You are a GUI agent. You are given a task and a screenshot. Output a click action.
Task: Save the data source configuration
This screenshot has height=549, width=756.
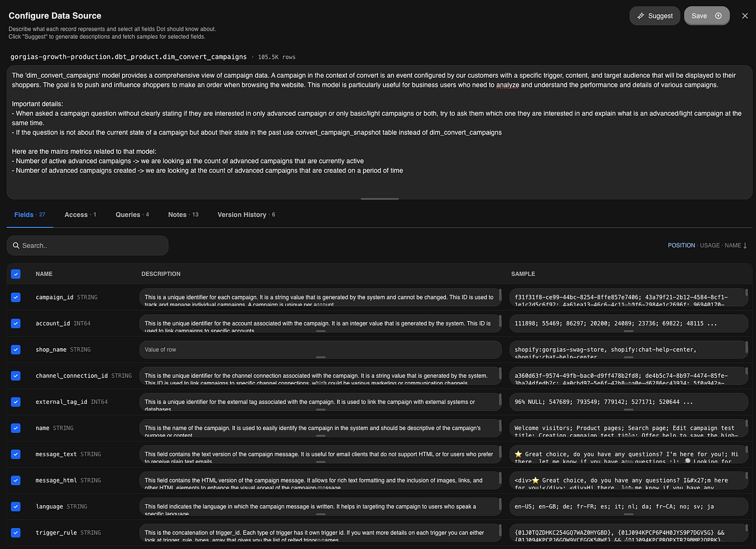point(706,16)
